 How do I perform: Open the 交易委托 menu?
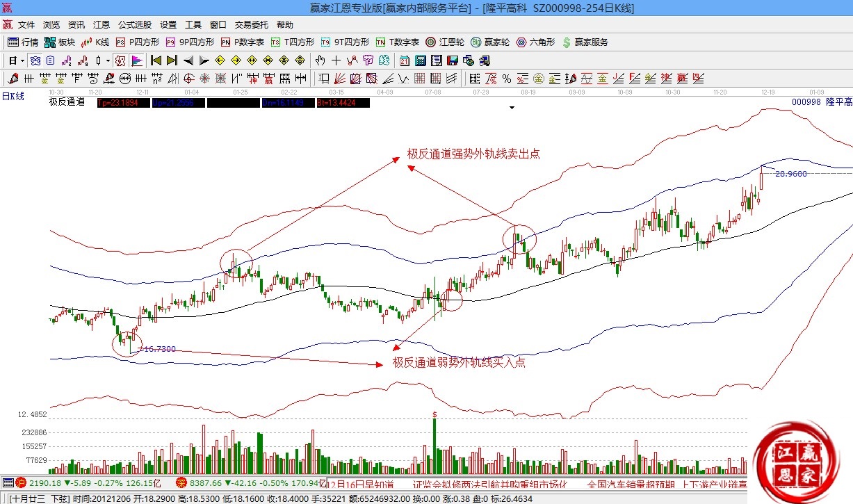pos(252,24)
